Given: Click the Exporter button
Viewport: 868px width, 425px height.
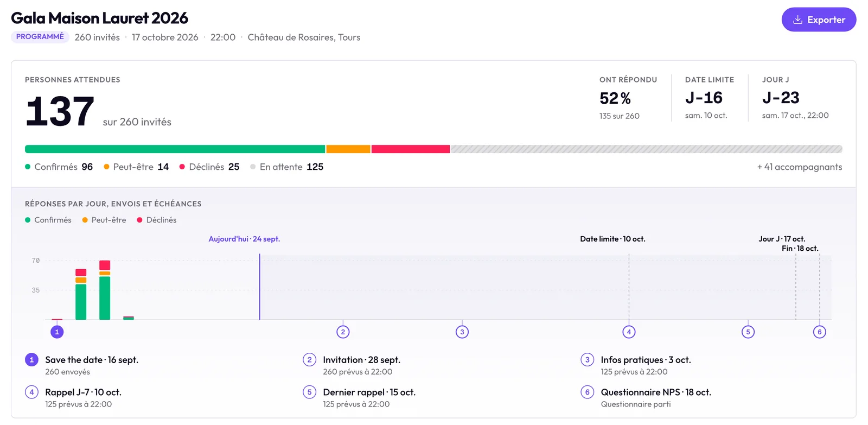Looking at the screenshot, I should (x=819, y=20).
